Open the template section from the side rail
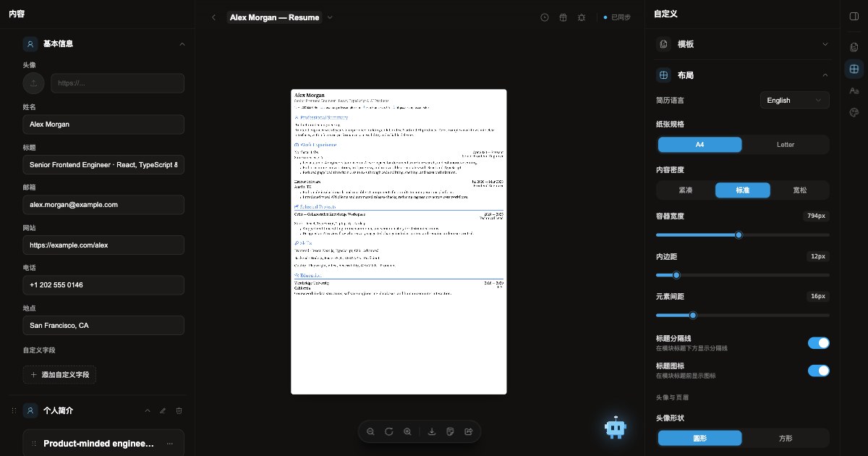Viewport: 868px width, 456px height. tap(854, 47)
